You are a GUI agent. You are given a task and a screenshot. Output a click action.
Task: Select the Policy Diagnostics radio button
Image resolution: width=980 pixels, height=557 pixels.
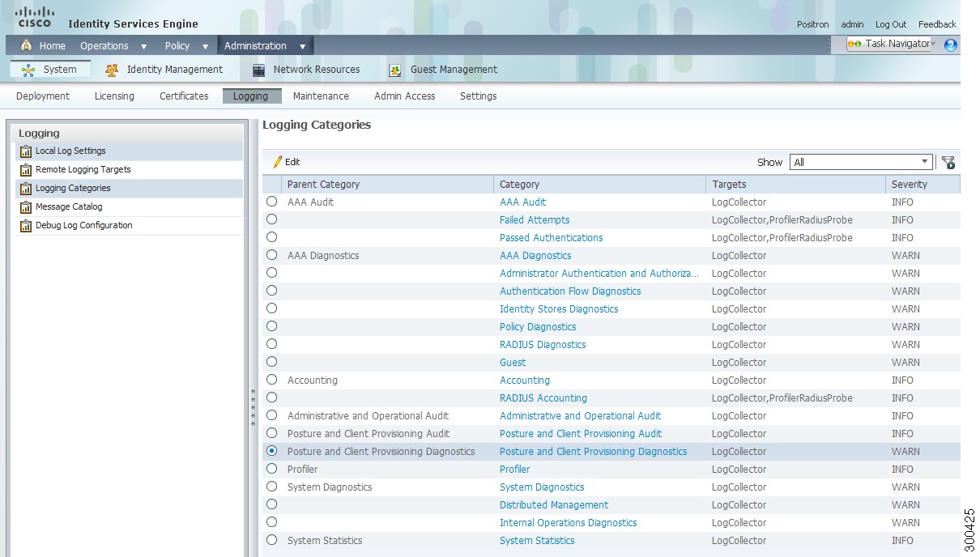click(x=271, y=326)
